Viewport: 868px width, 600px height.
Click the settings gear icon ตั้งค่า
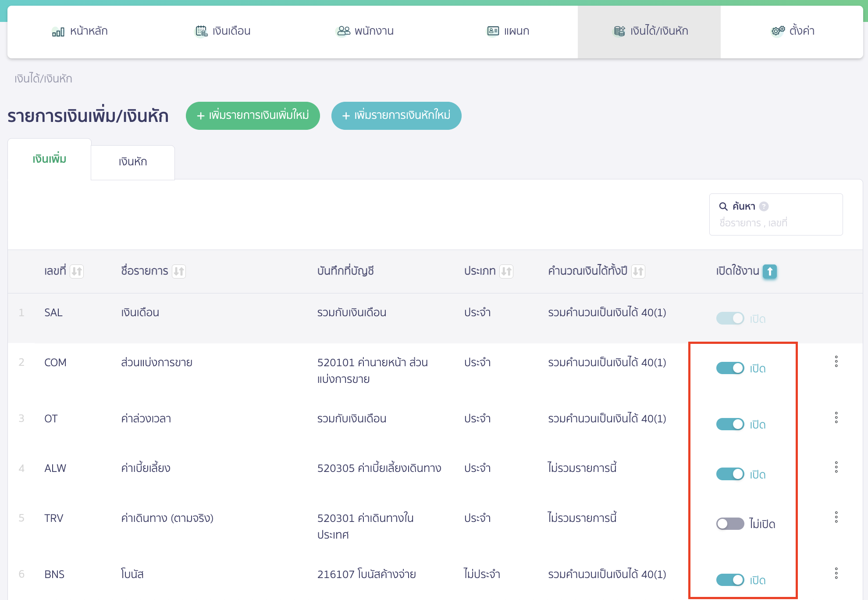pos(778,31)
